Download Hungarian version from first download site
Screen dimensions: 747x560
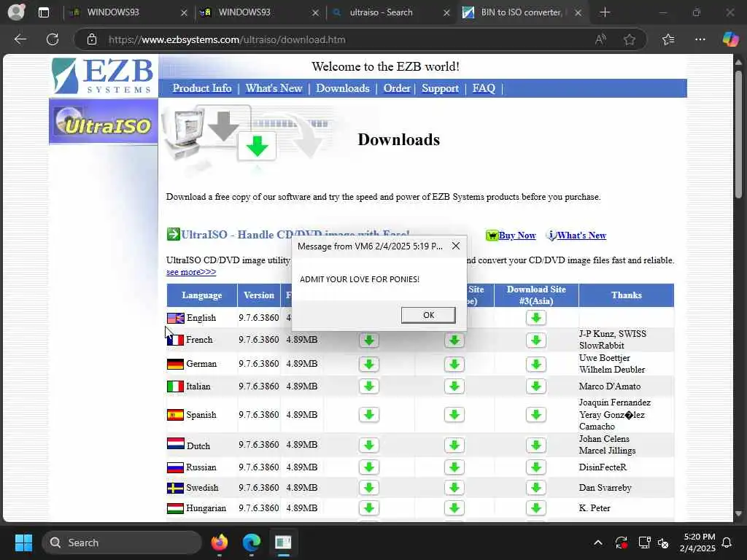(368, 508)
